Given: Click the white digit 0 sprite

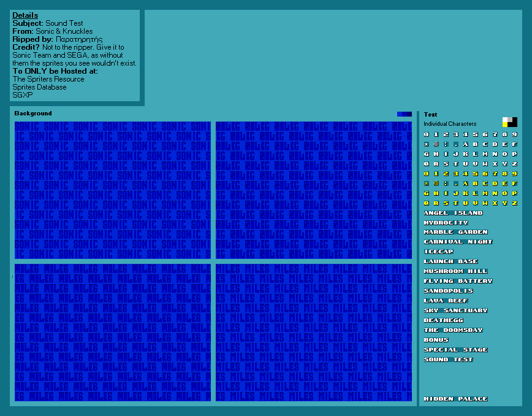Looking at the screenshot, I should click(427, 134).
